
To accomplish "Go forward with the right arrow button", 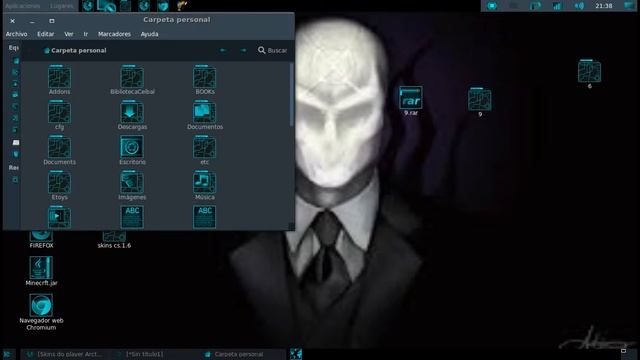I will (x=243, y=50).
